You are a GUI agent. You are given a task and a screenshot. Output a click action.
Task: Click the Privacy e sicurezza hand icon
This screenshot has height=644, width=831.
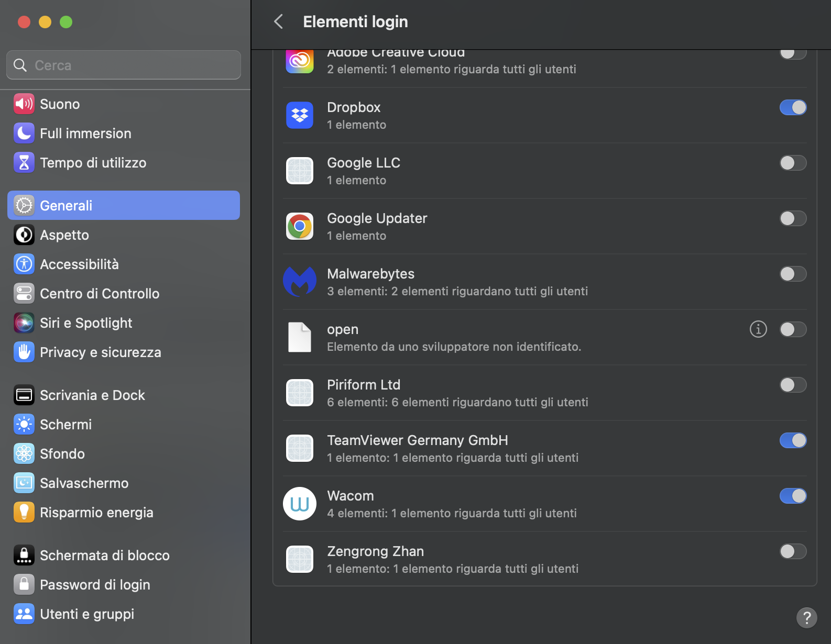pos(24,352)
